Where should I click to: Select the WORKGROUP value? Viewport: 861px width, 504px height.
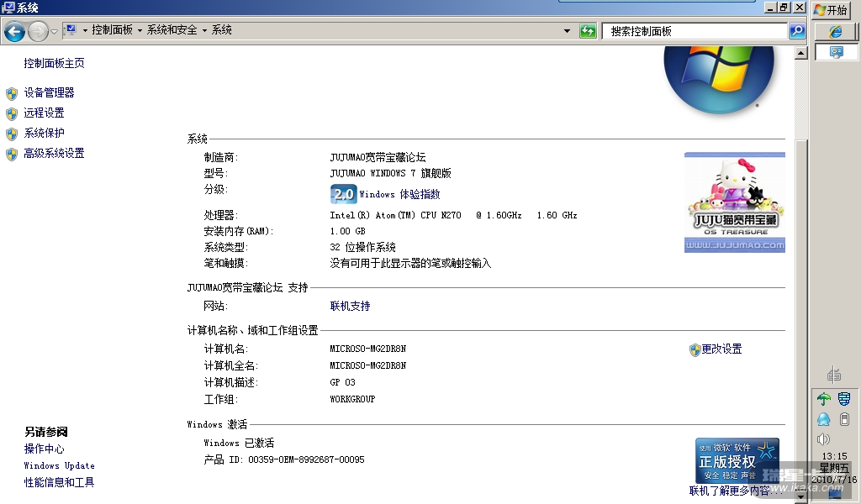352,399
